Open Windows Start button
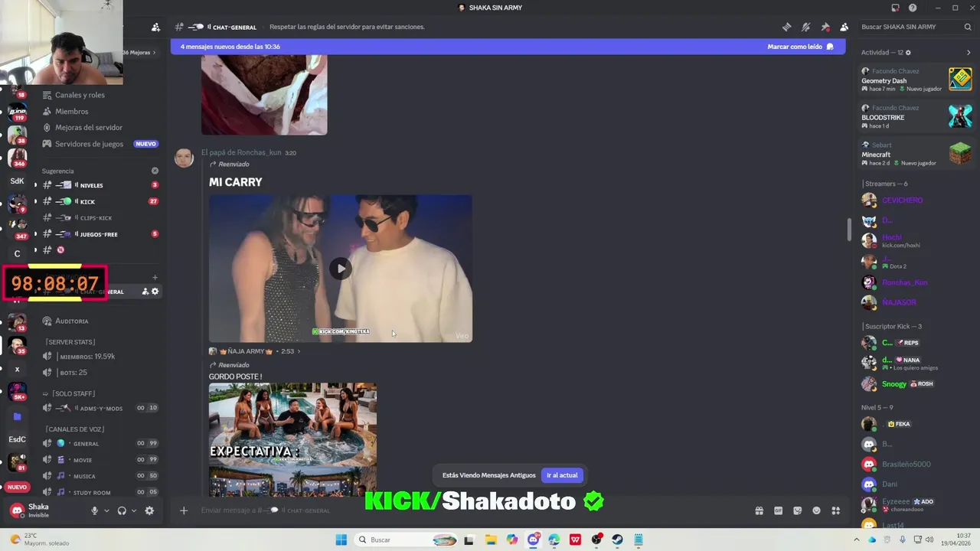This screenshot has height=551, width=980. tap(341, 540)
